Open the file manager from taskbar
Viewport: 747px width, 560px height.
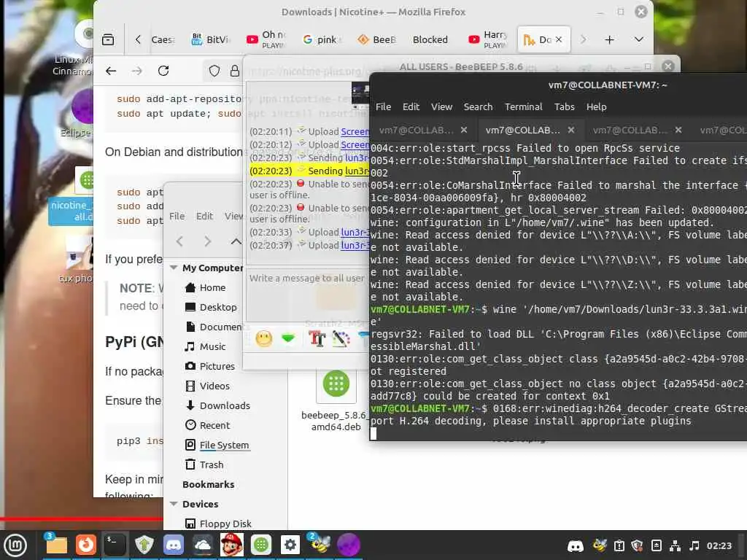tap(56, 545)
